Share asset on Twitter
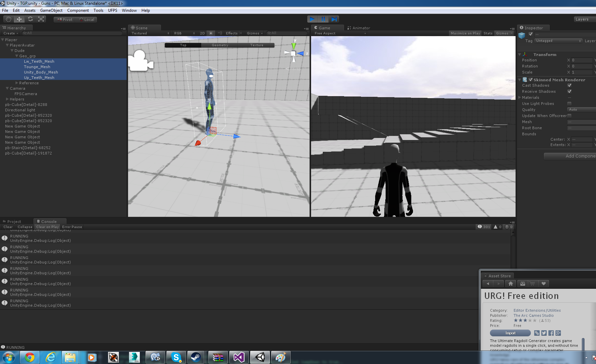This screenshot has height=364, width=596. click(x=544, y=333)
